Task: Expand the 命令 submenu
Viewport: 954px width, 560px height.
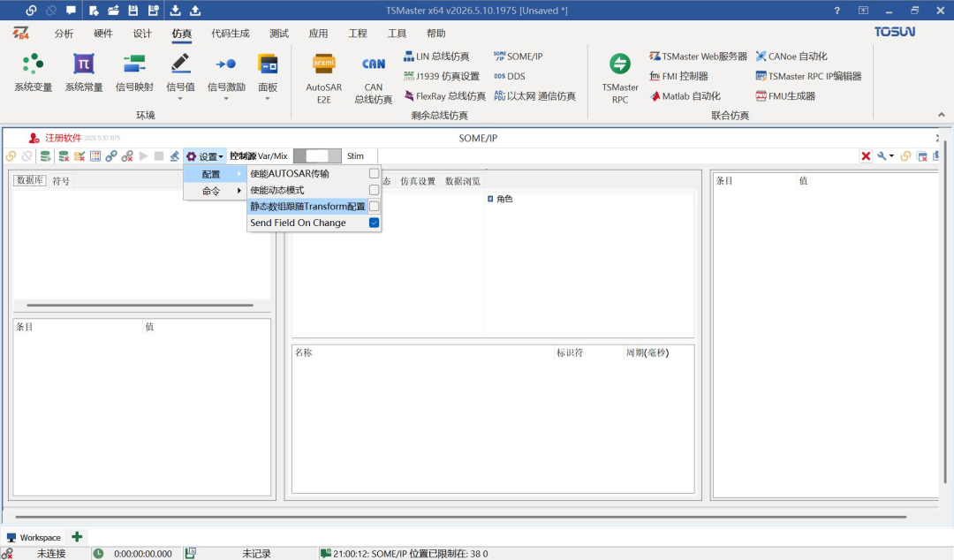Action: click(215, 191)
